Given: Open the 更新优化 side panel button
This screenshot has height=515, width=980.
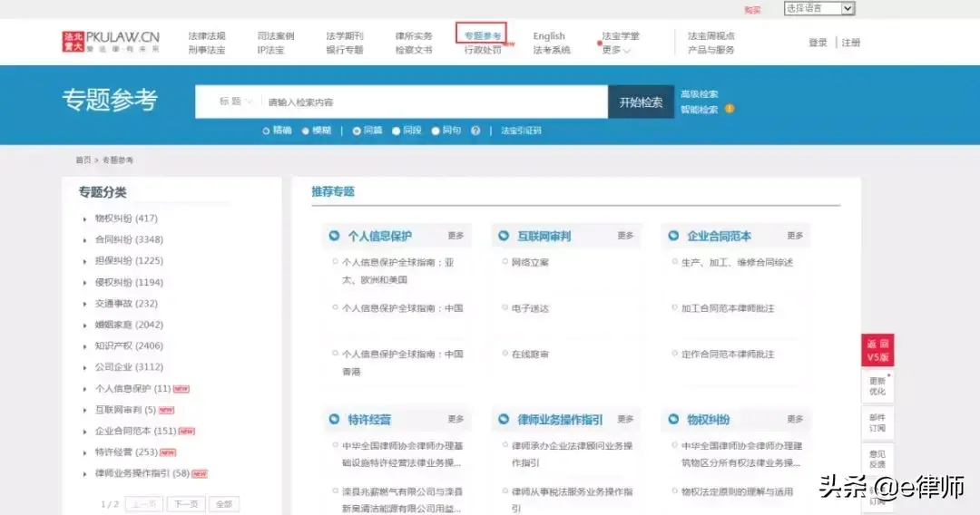Looking at the screenshot, I should point(877,385).
